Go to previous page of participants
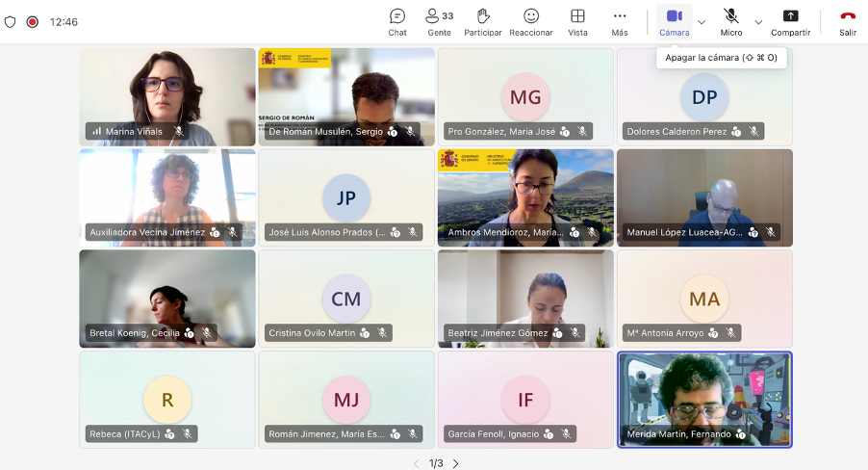The width and height of the screenshot is (868, 470). click(417, 463)
